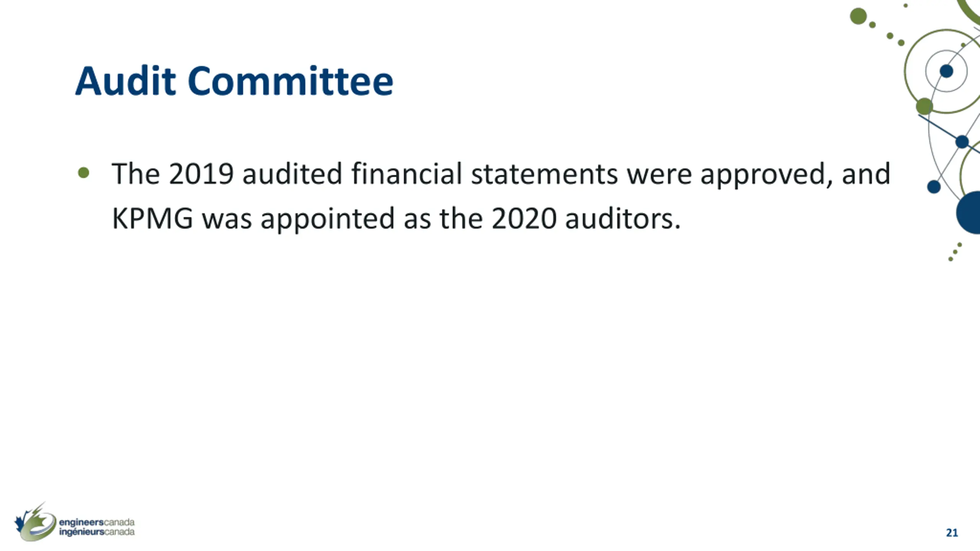This screenshot has width=980, height=551.
Task: Select the slide number 21
Action: [x=952, y=533]
